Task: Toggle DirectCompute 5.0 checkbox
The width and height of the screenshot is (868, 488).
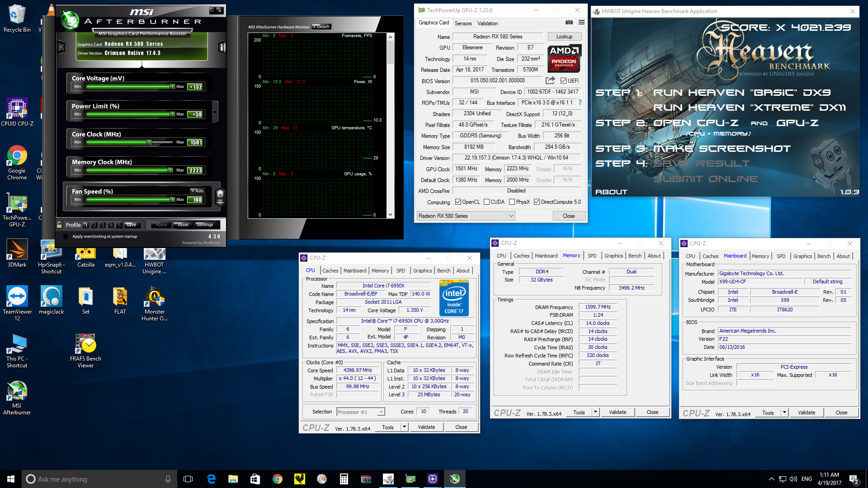Action: point(537,202)
